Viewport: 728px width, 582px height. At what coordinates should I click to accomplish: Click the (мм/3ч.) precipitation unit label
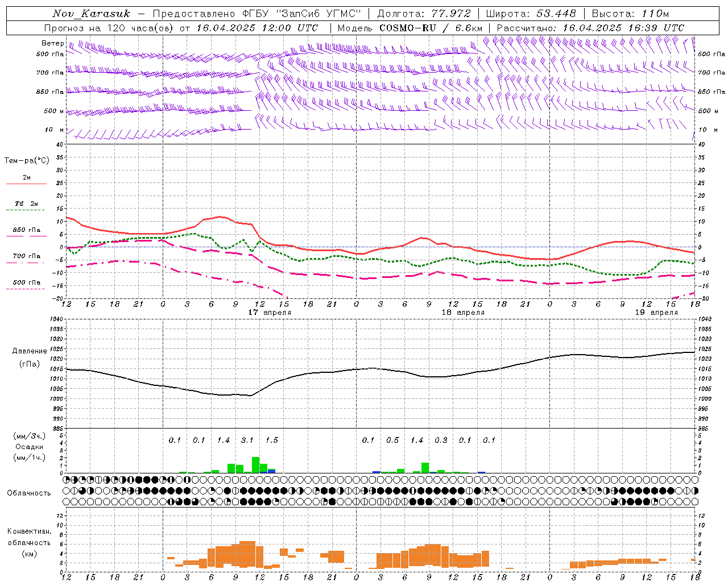(x=30, y=436)
